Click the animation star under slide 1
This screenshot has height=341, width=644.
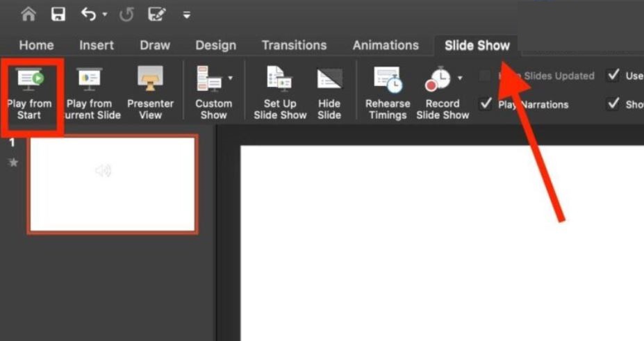13,163
